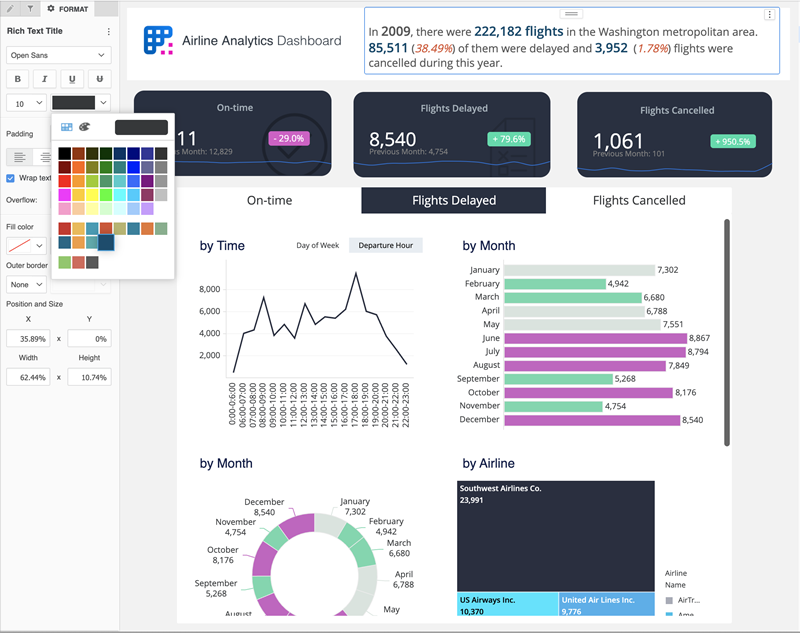
Task: Open the filter funnel icon tab
Action: coord(30,8)
